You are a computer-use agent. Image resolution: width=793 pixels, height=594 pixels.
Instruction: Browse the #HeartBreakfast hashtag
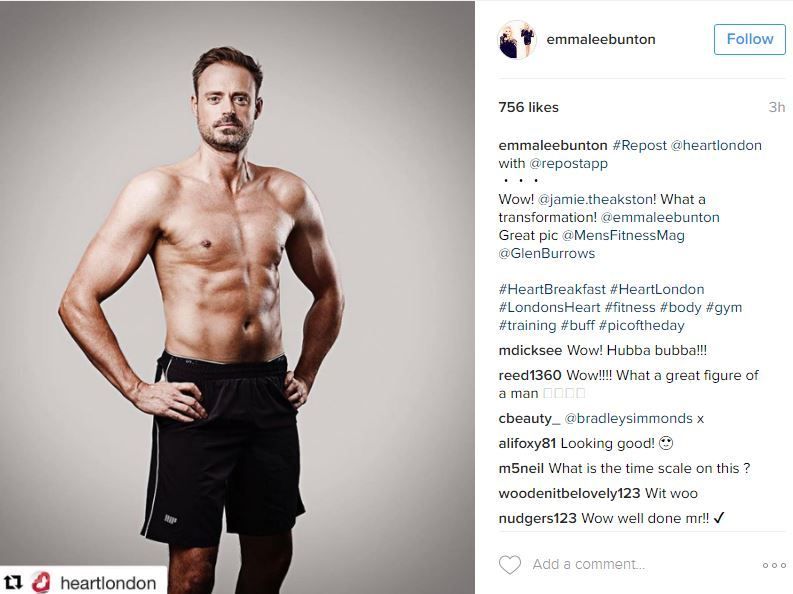click(552, 290)
